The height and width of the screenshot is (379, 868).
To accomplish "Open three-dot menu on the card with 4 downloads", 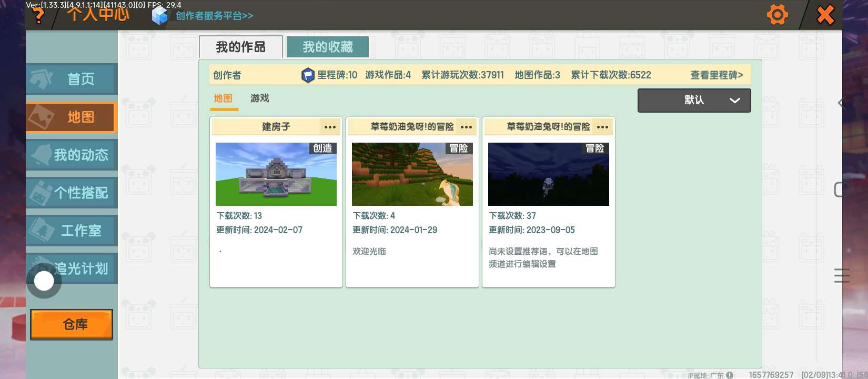I will (466, 127).
